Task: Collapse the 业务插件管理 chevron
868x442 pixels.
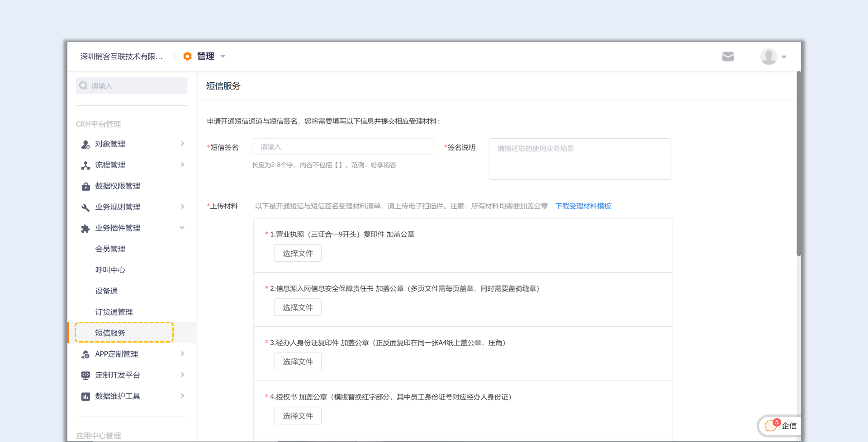Action: point(182,228)
